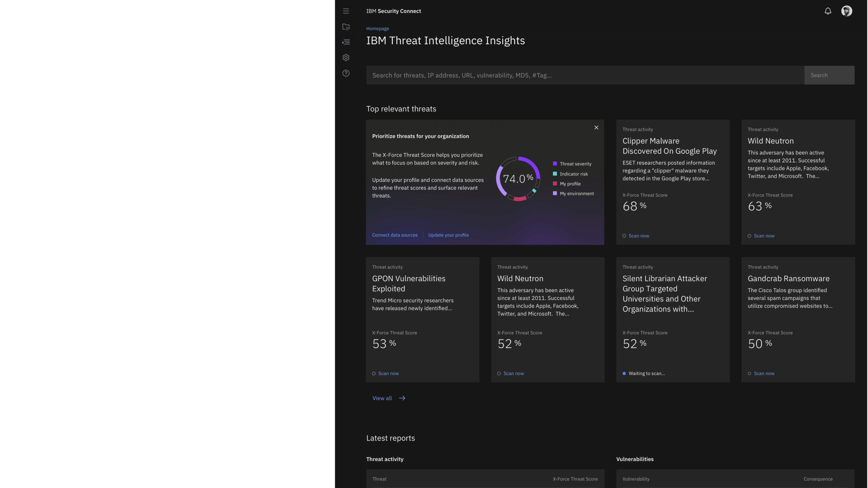Click the Vulnerabilities reports heading

(635, 459)
